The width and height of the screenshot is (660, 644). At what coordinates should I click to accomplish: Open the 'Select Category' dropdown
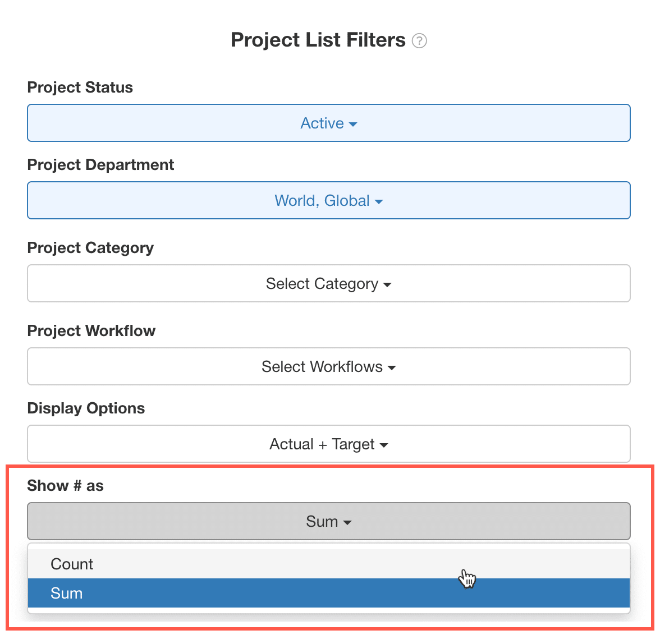click(x=329, y=283)
